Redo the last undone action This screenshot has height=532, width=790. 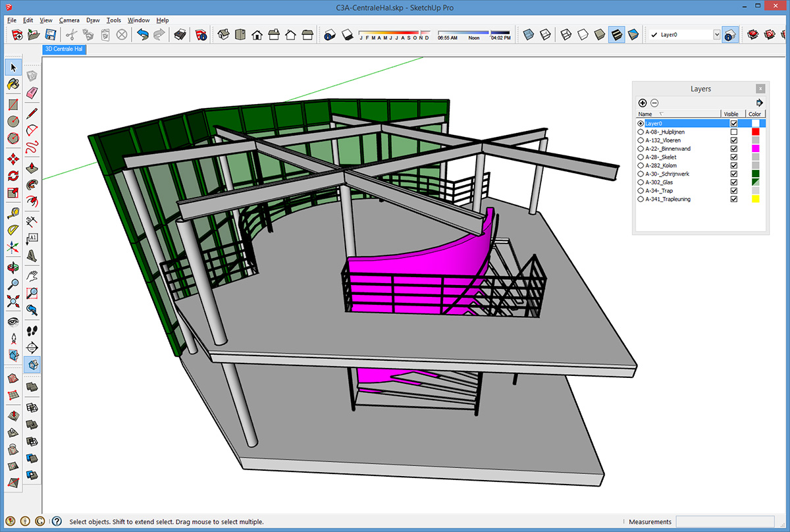click(x=159, y=34)
